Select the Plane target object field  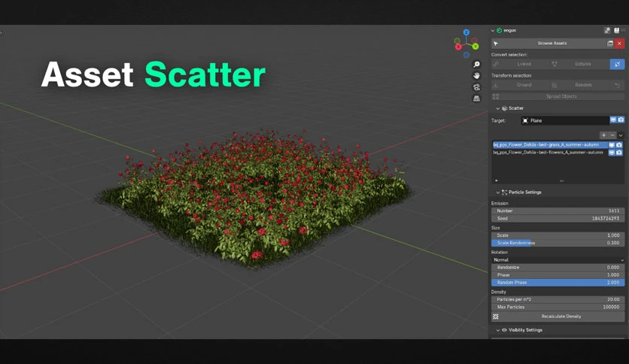click(565, 120)
